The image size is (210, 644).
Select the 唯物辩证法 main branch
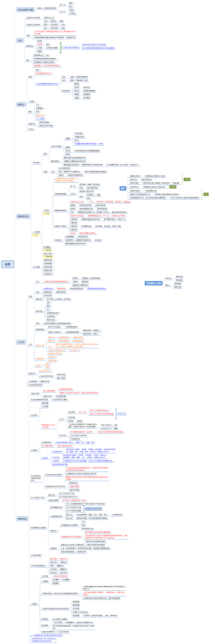pyautogui.click(x=23, y=216)
